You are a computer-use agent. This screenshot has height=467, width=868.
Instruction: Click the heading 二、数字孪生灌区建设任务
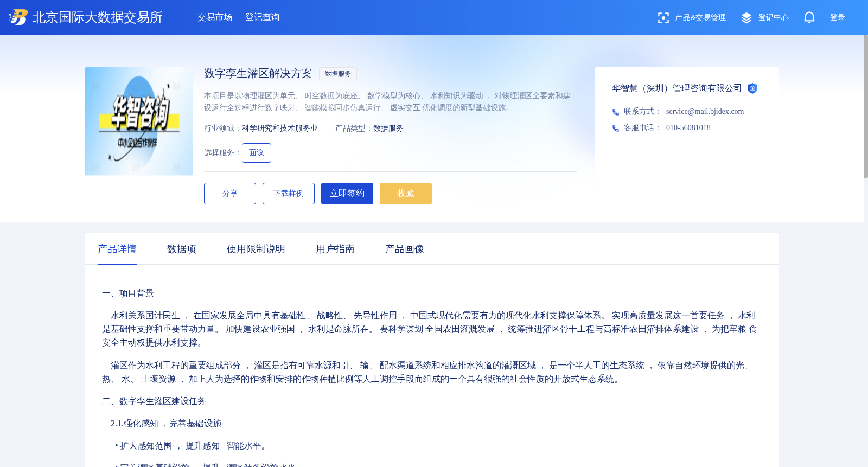154,401
